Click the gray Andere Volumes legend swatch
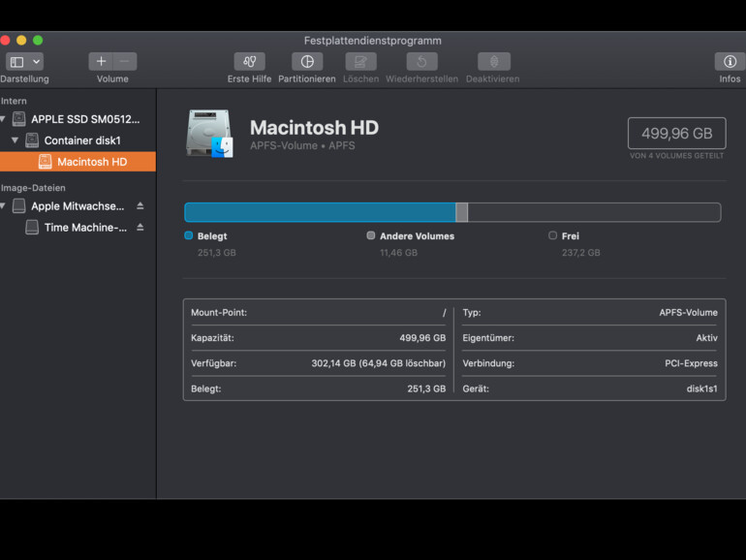 tap(371, 235)
